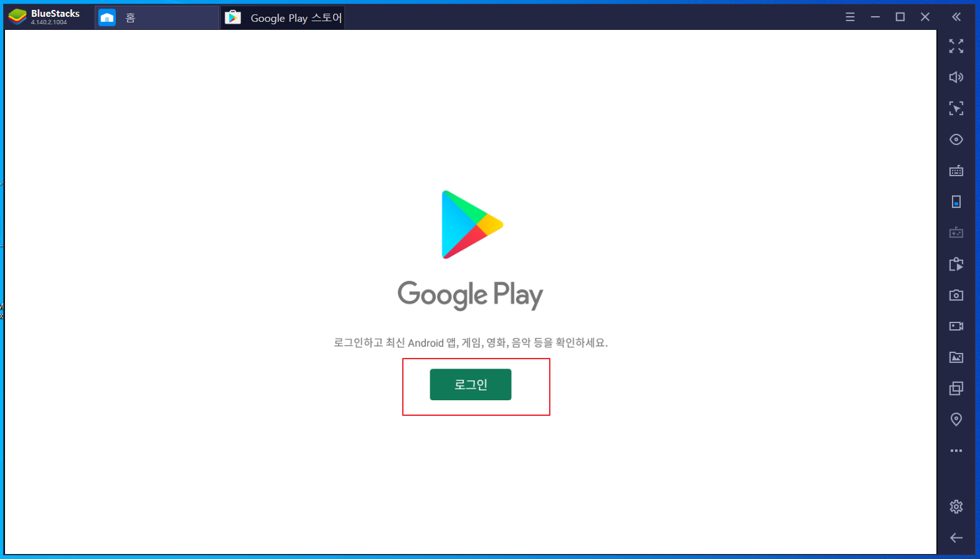Screen dimensions: 980x559
Task: Close the BlueStacks window
Action: pyautogui.click(x=925, y=17)
